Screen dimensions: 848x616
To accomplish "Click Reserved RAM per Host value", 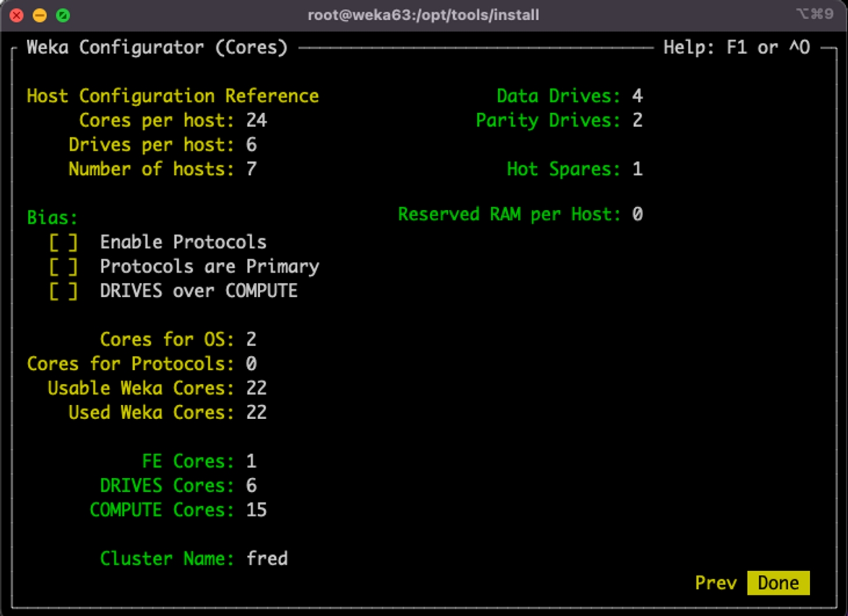I will click(637, 214).
